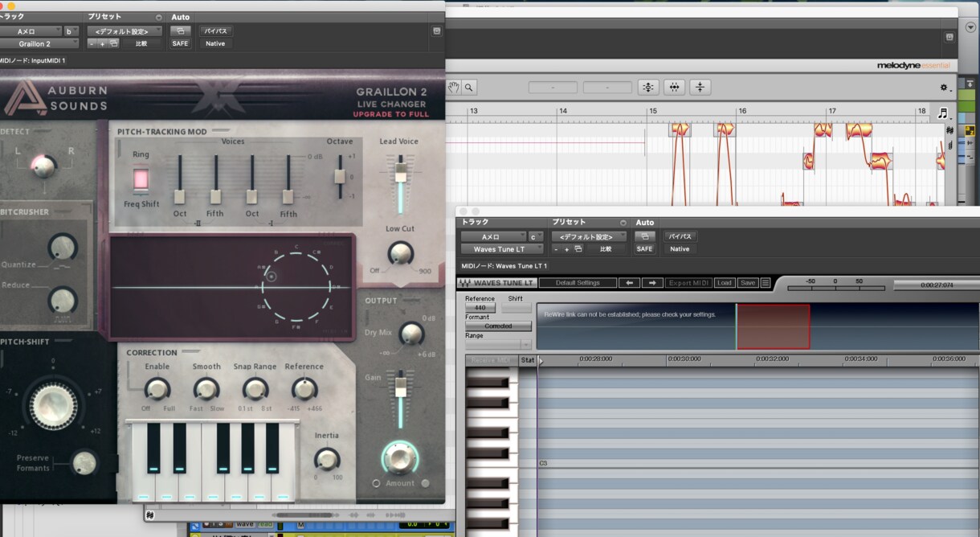Screen dimensions: 980x537
Task: Toggle bypass on Waves Tune LT
Action: click(x=680, y=236)
